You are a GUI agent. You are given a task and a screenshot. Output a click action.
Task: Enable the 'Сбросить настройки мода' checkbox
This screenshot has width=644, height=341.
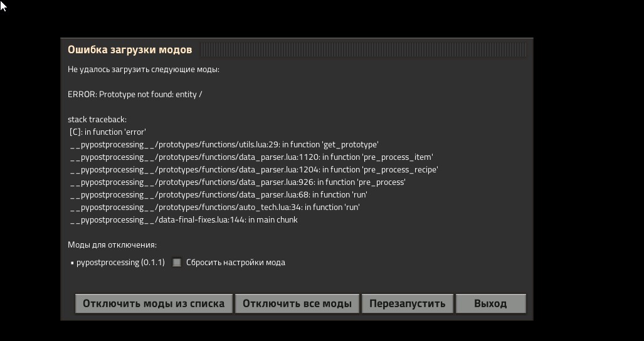tap(177, 263)
